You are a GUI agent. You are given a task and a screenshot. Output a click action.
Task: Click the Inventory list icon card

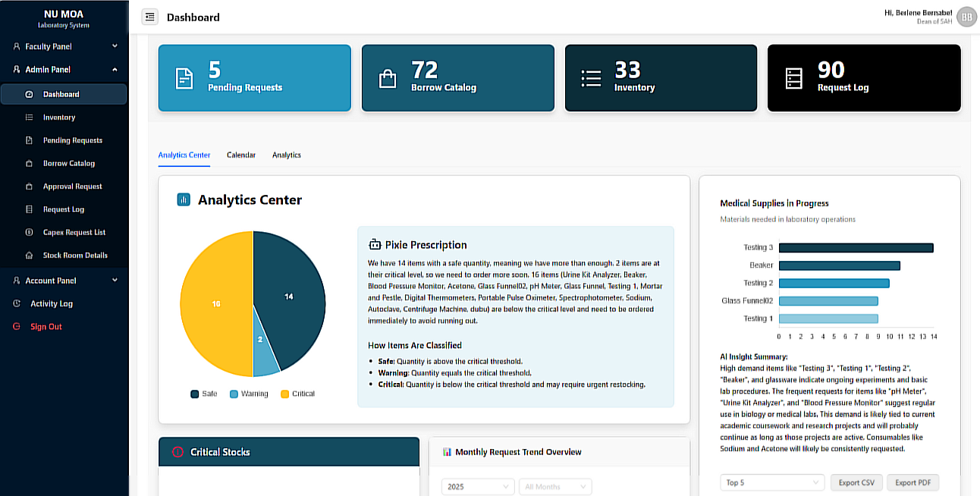click(591, 78)
